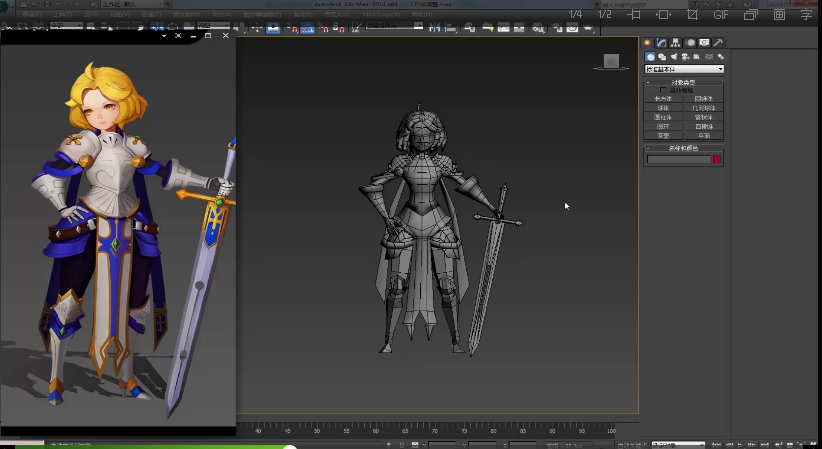The width and height of the screenshot is (822, 449).
Task: Select the Cameras category icon
Action: click(683, 57)
